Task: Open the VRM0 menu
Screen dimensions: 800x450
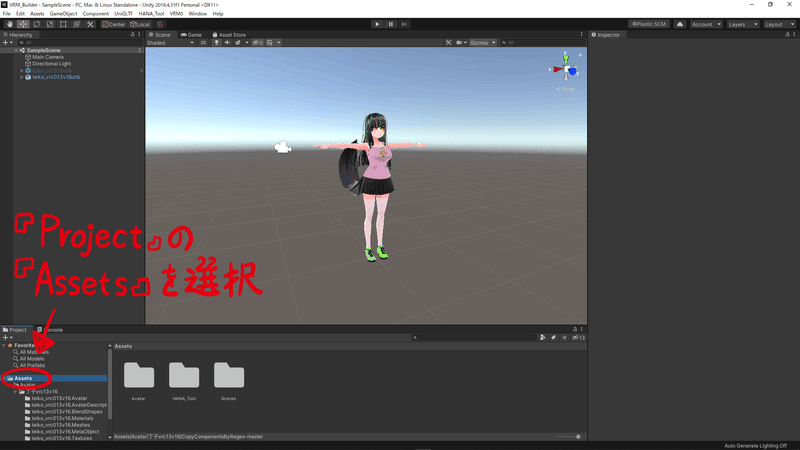Action: 176,14
